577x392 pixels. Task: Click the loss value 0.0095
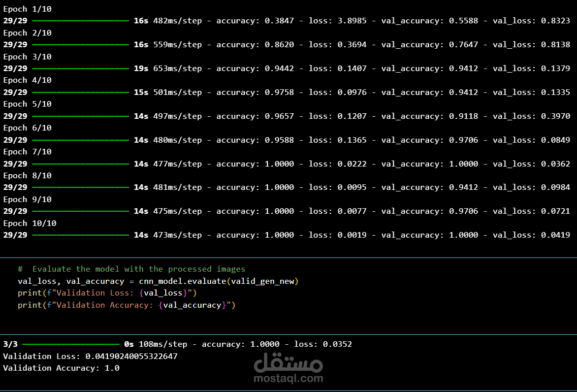(352, 187)
